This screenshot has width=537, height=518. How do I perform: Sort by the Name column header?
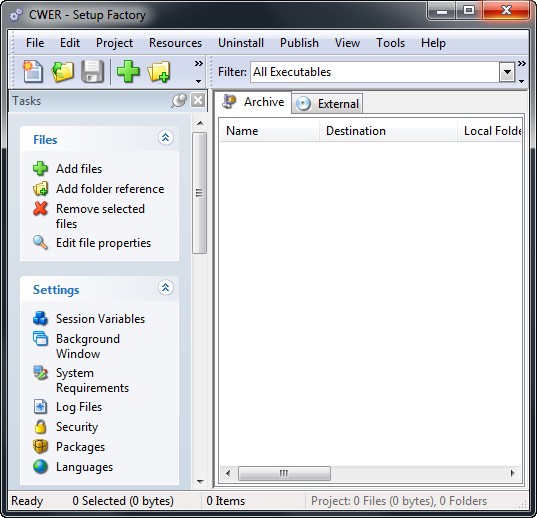coord(270,131)
